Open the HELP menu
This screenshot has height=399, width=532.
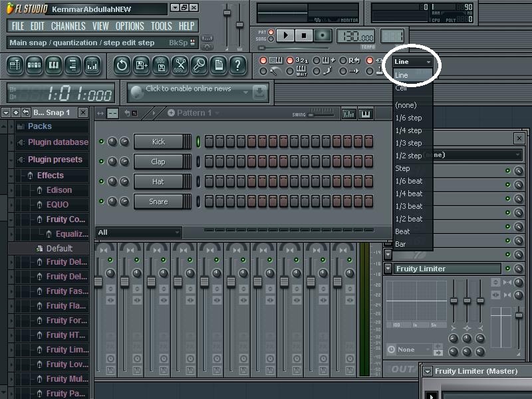click(187, 26)
